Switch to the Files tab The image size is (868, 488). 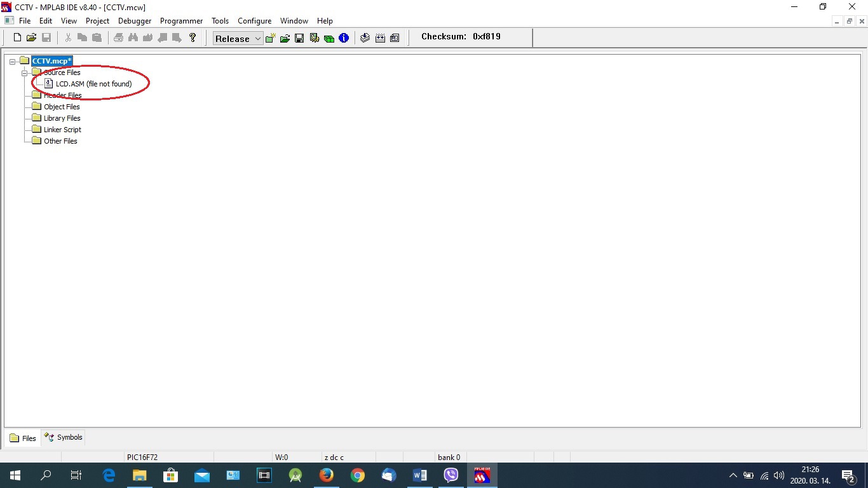(x=23, y=438)
